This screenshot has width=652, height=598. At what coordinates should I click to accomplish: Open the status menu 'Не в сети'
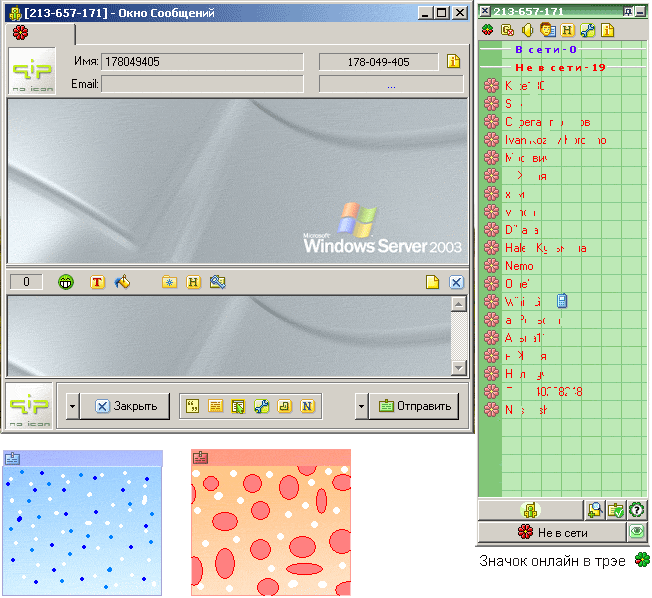552,532
